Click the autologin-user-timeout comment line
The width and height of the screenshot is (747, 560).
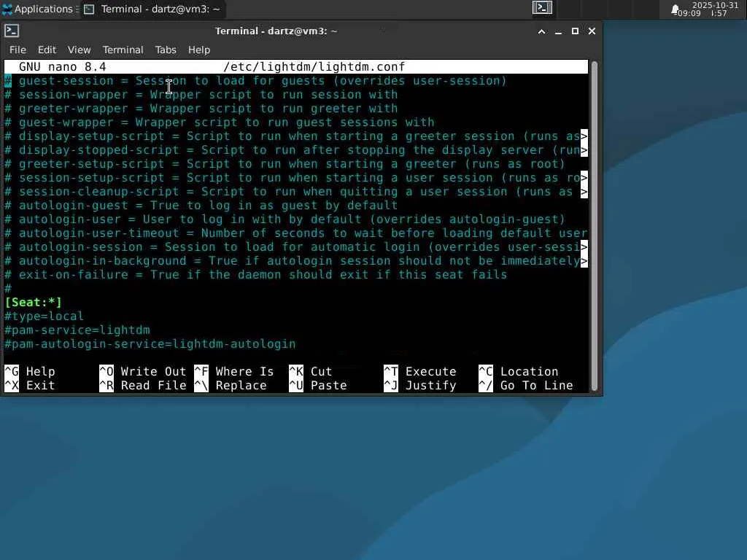296,233
